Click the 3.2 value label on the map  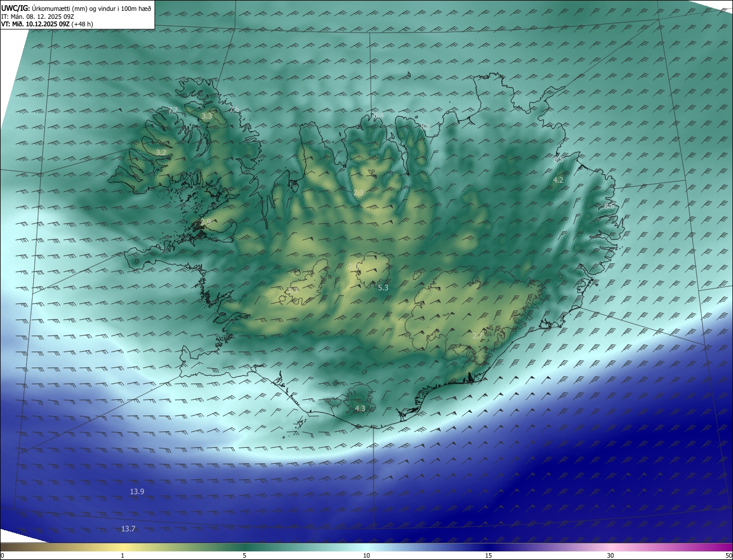pos(161,152)
